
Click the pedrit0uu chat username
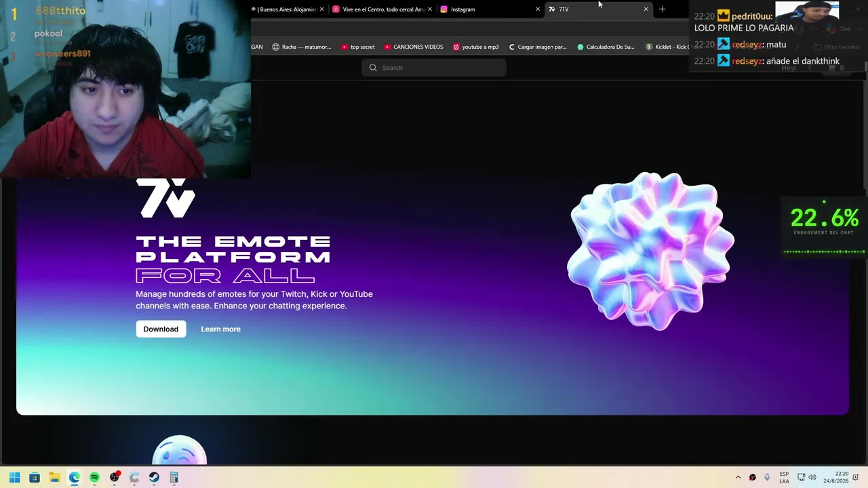click(752, 16)
